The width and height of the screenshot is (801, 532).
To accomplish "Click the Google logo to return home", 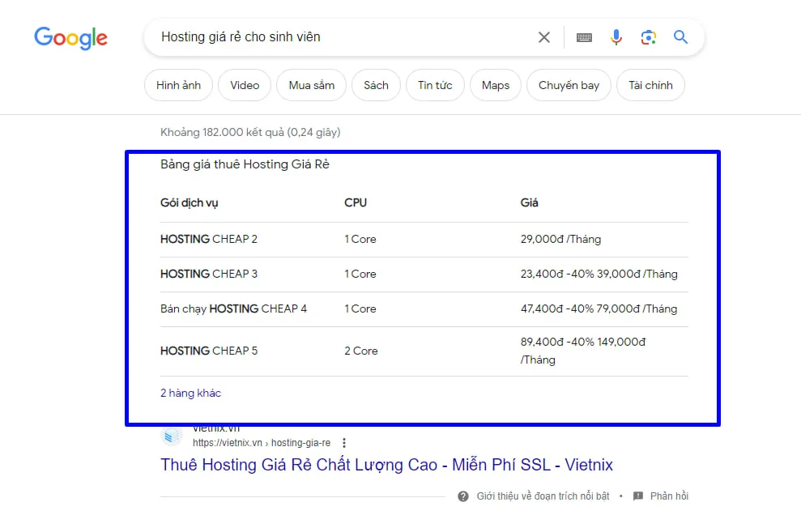I will tap(70, 37).
